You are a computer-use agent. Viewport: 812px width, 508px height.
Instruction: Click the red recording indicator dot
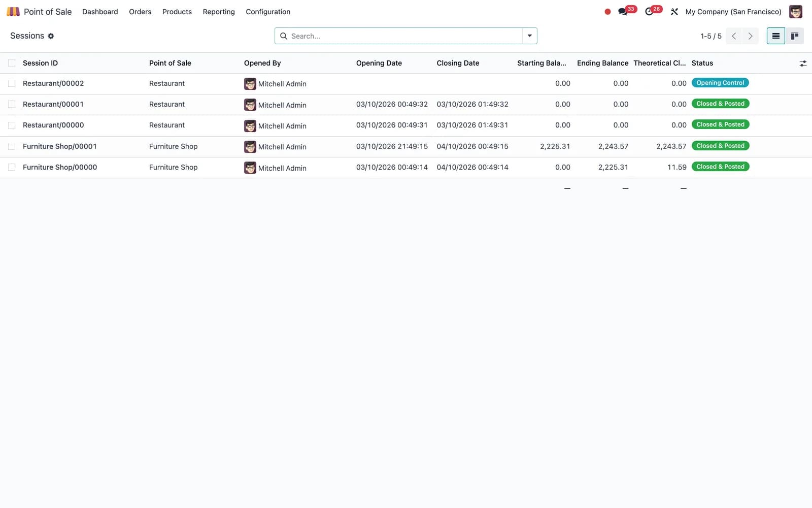[x=607, y=12]
